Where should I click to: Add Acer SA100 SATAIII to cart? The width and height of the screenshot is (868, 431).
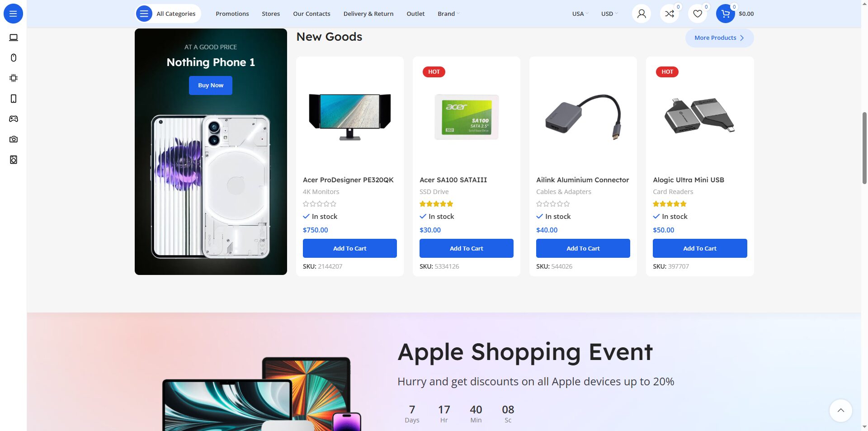[x=467, y=248]
